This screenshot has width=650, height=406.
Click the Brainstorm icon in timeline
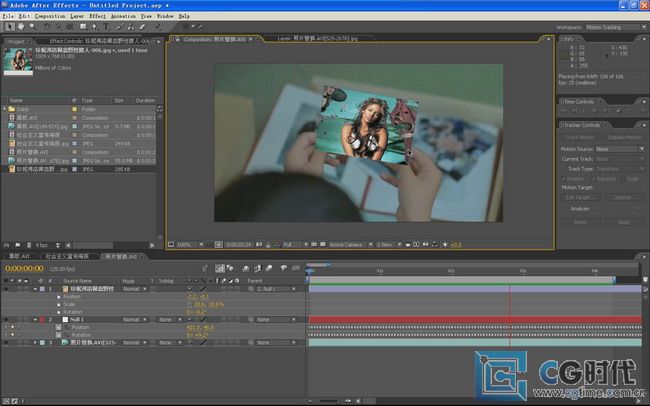[284, 269]
